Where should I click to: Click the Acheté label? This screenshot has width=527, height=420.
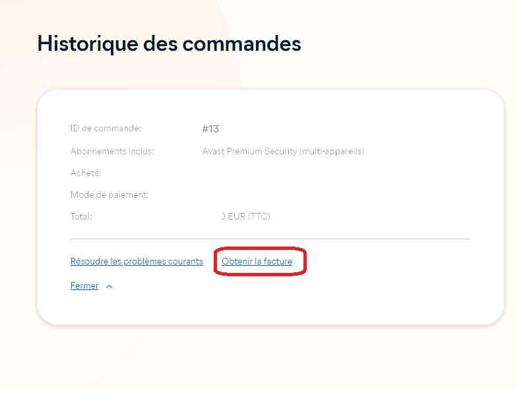tap(85, 173)
